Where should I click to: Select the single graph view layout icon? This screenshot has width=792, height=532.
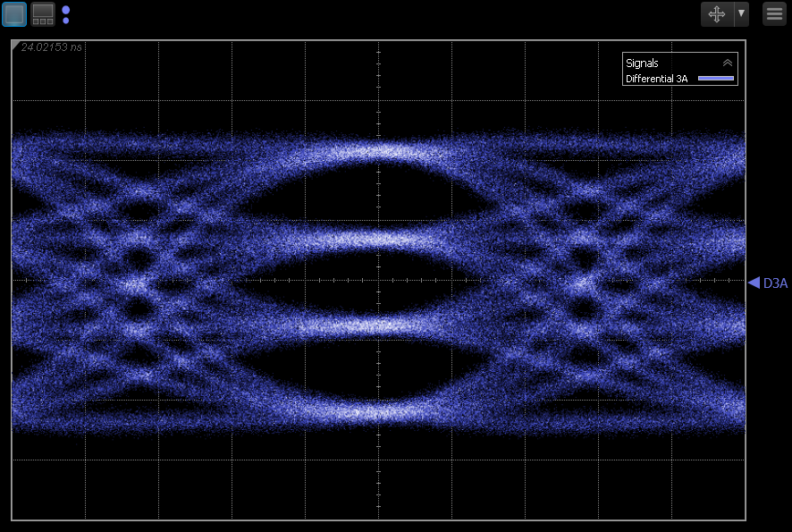point(14,14)
